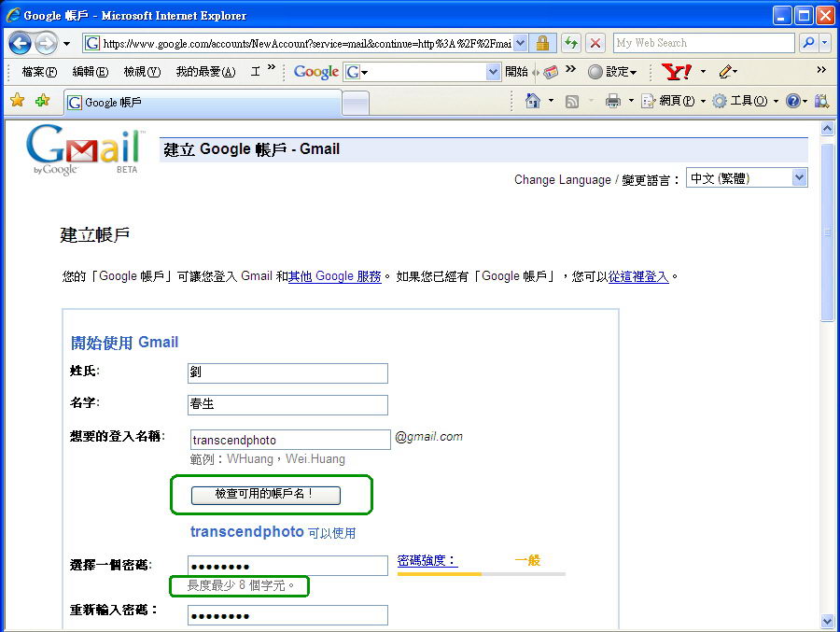Click the My Web Search box

(704, 43)
